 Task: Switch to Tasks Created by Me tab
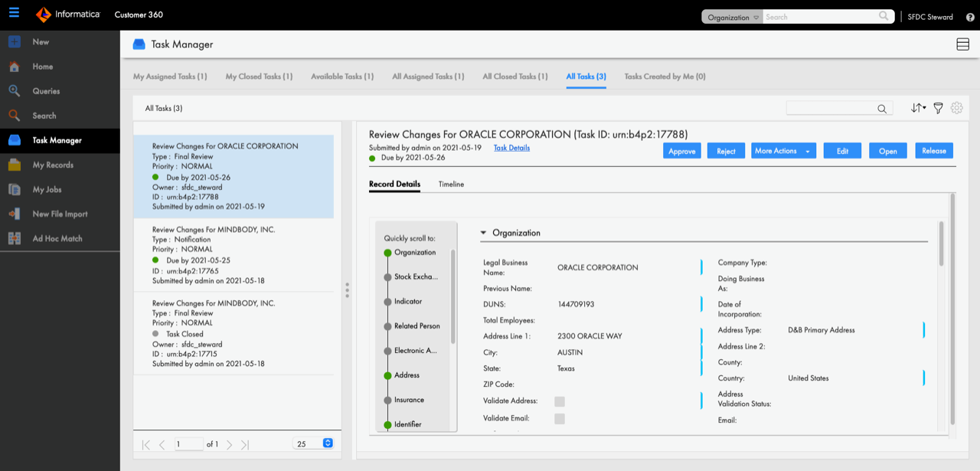click(x=665, y=77)
